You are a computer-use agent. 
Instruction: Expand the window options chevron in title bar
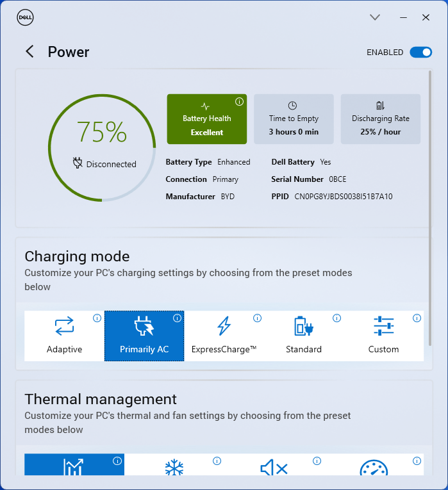click(375, 17)
